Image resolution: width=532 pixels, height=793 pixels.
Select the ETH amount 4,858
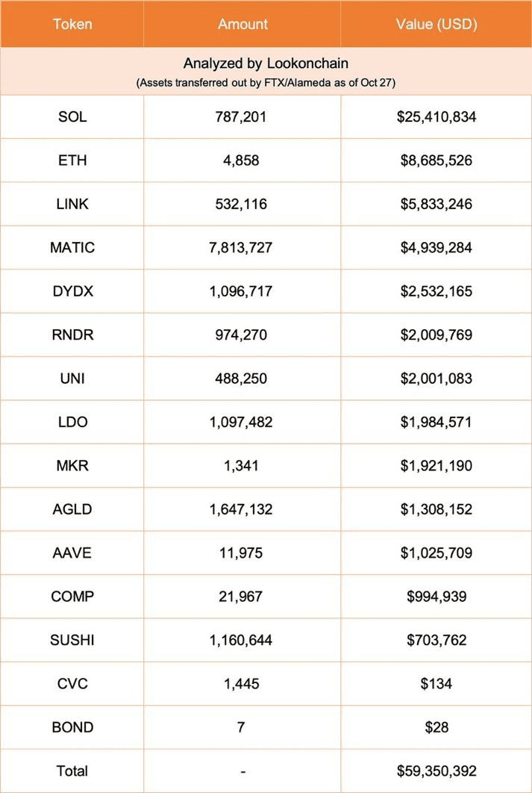click(x=242, y=161)
